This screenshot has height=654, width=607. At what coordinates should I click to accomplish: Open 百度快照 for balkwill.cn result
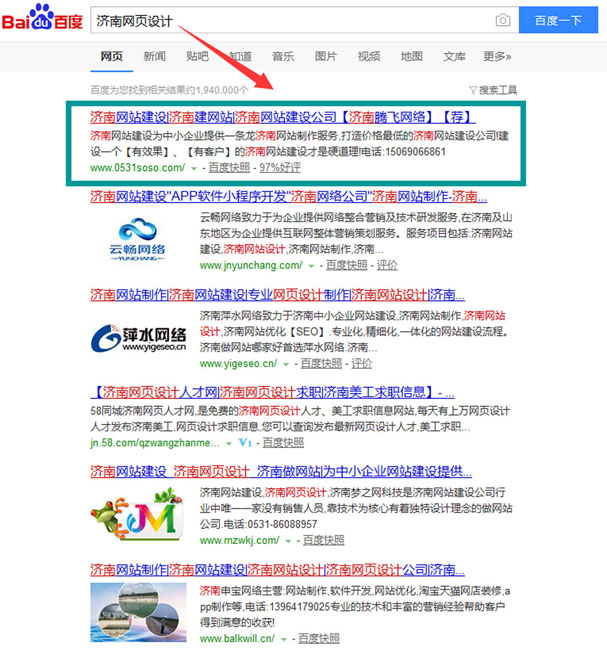[x=319, y=639]
